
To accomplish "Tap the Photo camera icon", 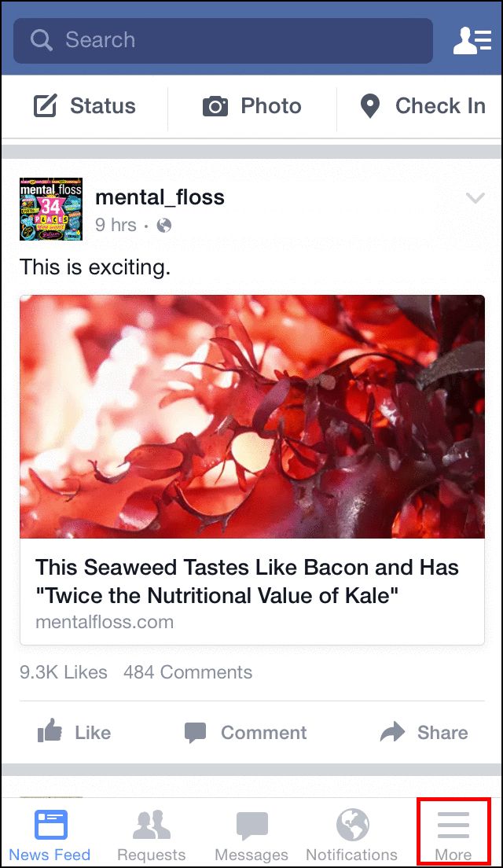I will 215,107.
